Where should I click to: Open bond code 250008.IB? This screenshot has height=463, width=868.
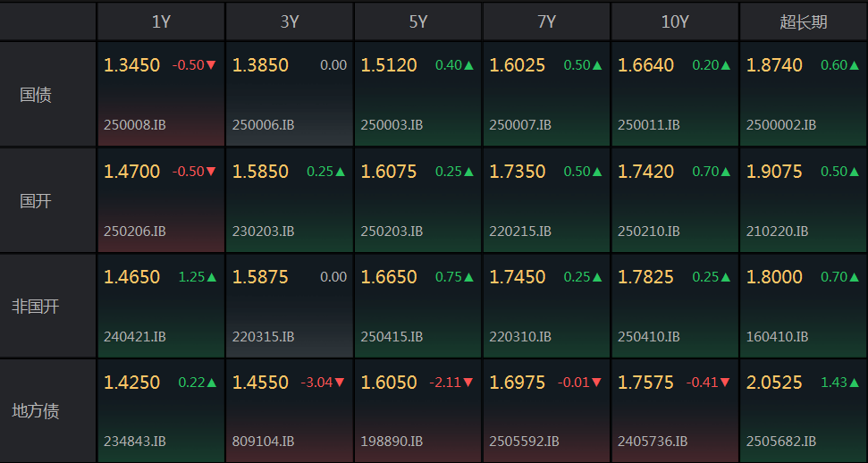[134, 125]
